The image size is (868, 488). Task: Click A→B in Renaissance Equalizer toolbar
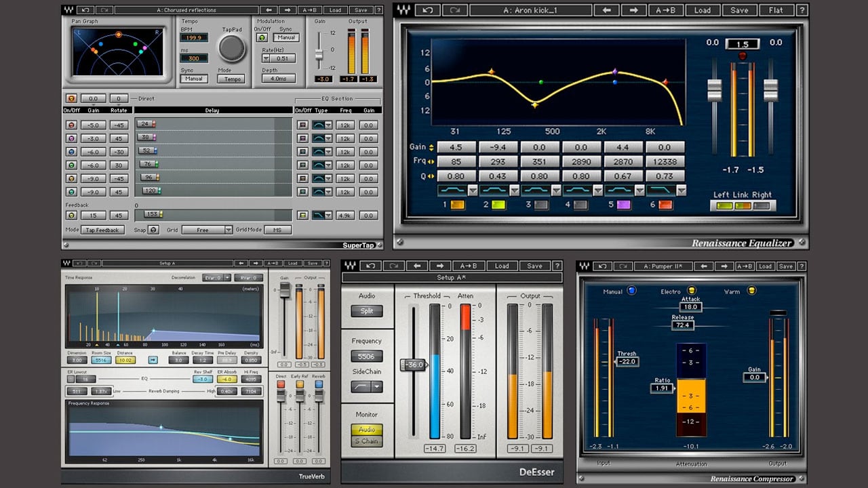(665, 10)
